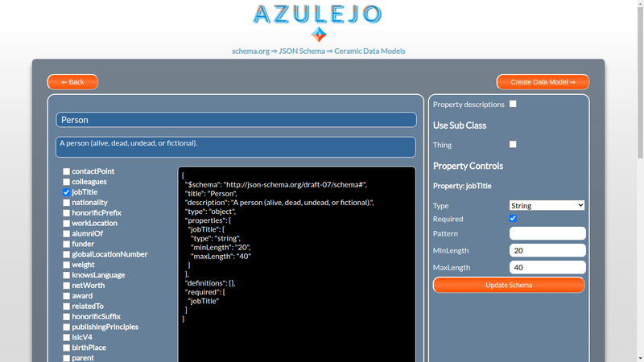Image resolution: width=644 pixels, height=362 pixels.
Task: Check the birthPlace property
Action: click(66, 348)
